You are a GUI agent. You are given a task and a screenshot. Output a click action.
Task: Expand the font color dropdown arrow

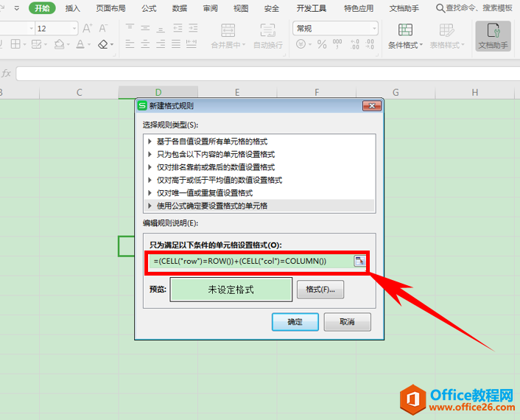click(89, 44)
